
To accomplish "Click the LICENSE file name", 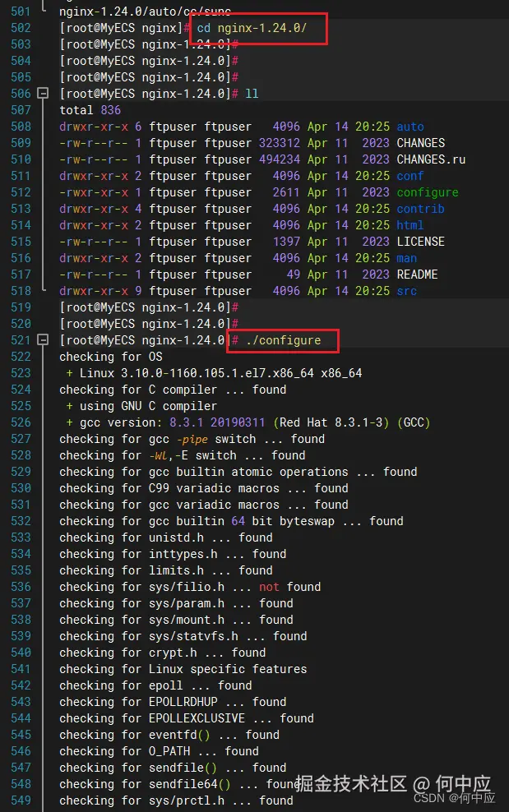I will (420, 242).
